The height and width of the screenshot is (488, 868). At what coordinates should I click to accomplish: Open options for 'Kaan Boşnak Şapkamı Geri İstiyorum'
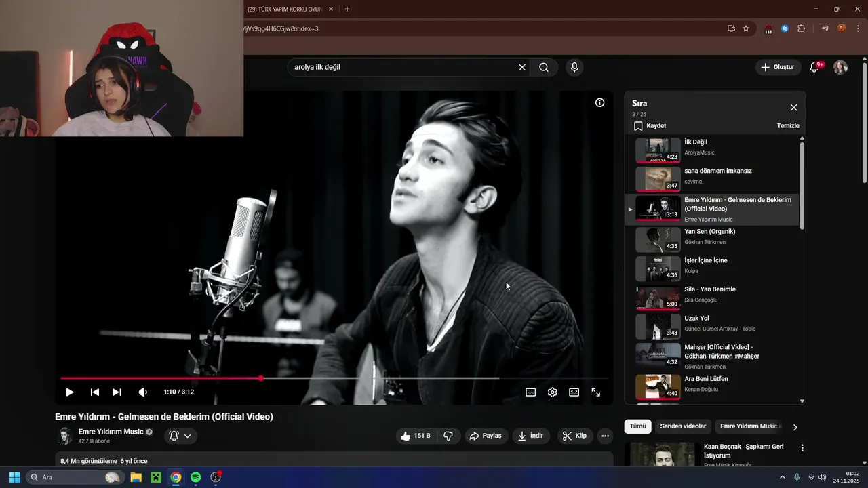tap(802, 448)
